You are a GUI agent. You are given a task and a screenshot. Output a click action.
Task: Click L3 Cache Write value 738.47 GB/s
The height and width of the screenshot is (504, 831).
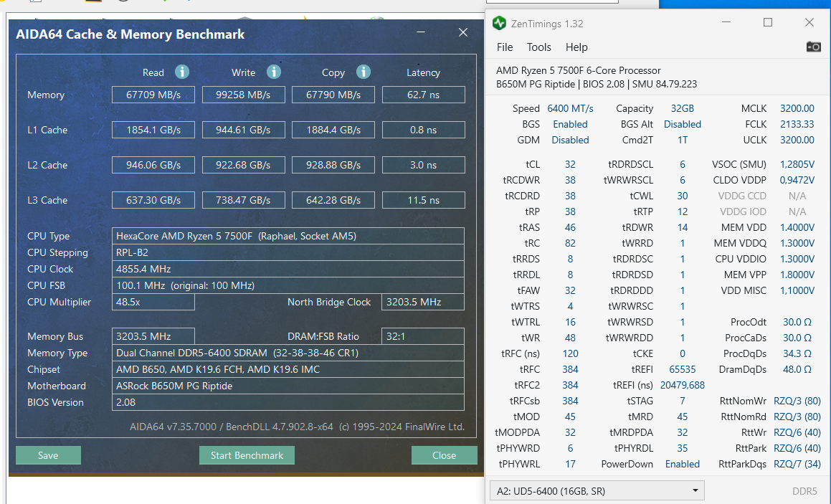(x=243, y=200)
